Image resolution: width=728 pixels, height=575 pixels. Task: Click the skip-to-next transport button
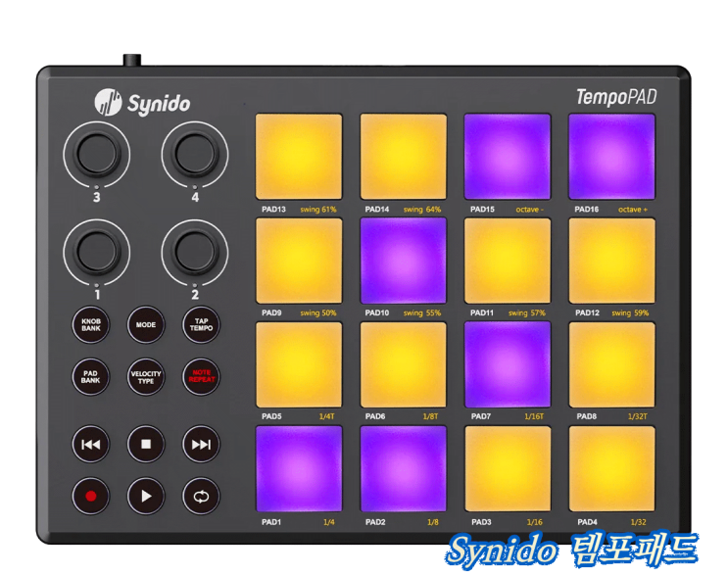[x=201, y=444]
